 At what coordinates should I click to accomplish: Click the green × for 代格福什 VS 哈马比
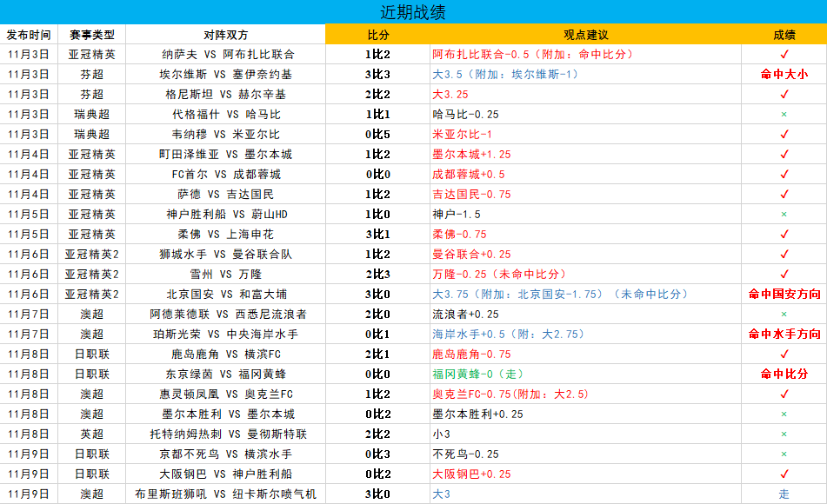784,114
